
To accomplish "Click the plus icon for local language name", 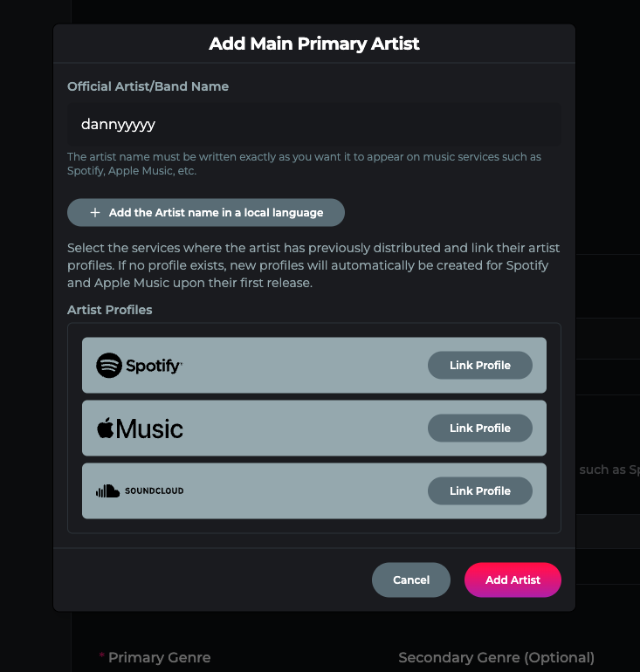I will pyautogui.click(x=95, y=213).
